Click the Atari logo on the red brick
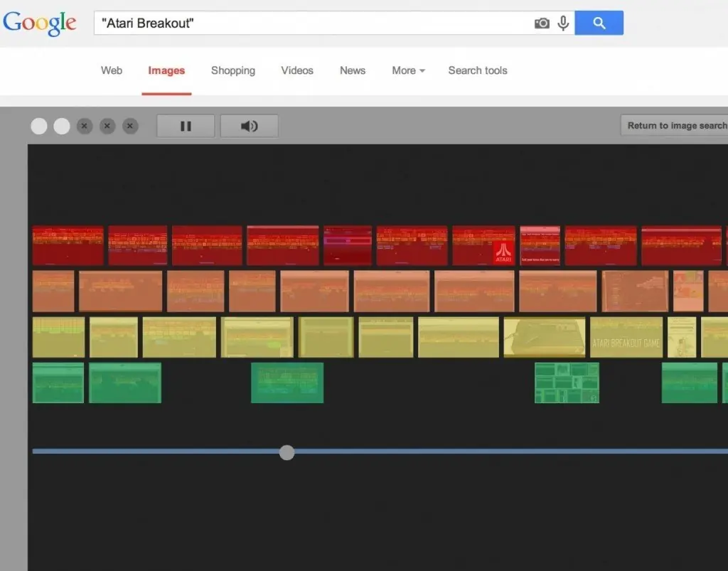The height and width of the screenshot is (571, 728). [503, 252]
